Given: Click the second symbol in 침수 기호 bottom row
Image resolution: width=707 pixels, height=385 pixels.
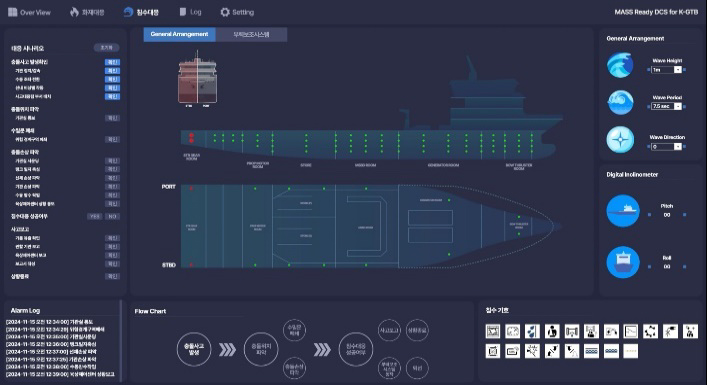Looking at the screenshot, I should [x=513, y=351].
